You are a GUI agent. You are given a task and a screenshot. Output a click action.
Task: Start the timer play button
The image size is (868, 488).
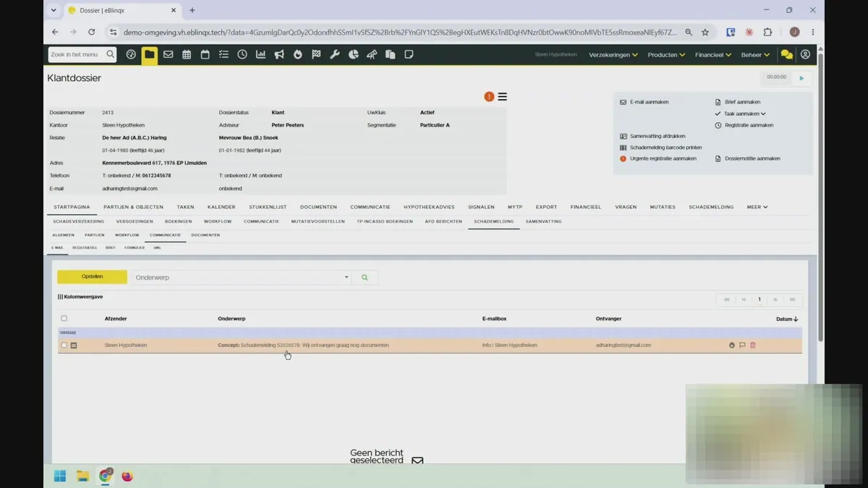point(801,78)
